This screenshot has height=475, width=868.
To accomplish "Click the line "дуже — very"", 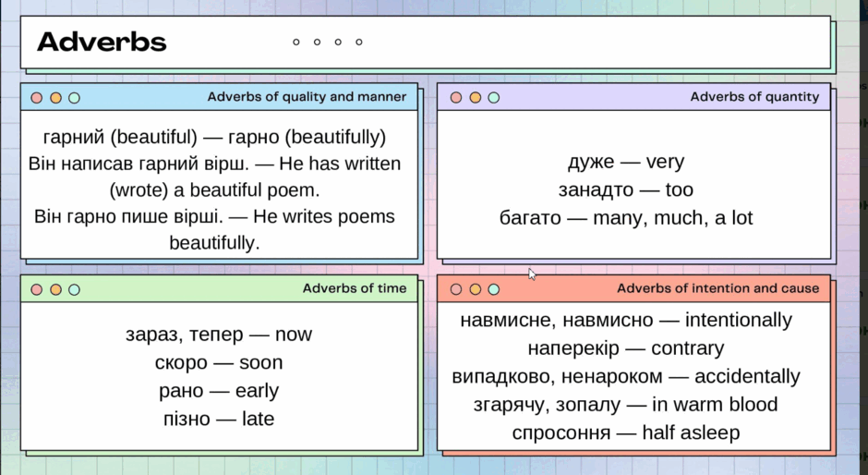I will tap(625, 162).
